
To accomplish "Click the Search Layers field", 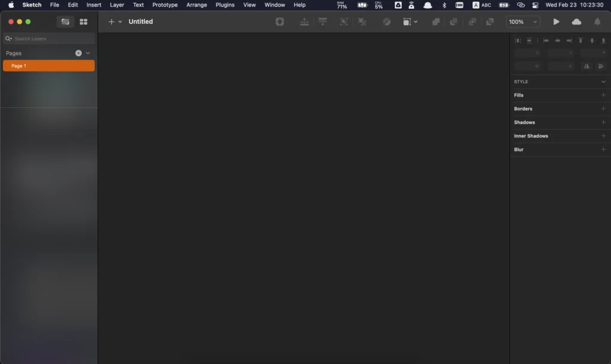I will click(x=48, y=38).
